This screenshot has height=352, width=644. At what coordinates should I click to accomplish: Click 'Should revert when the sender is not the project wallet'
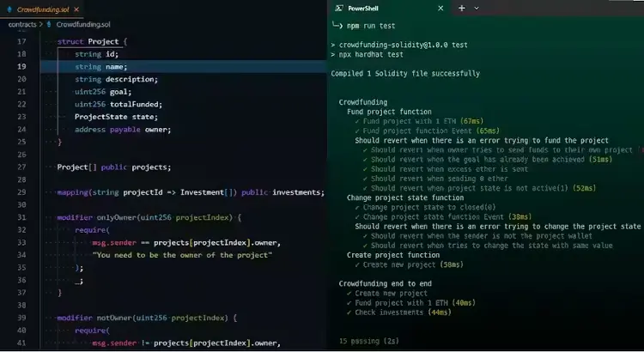[477, 236]
